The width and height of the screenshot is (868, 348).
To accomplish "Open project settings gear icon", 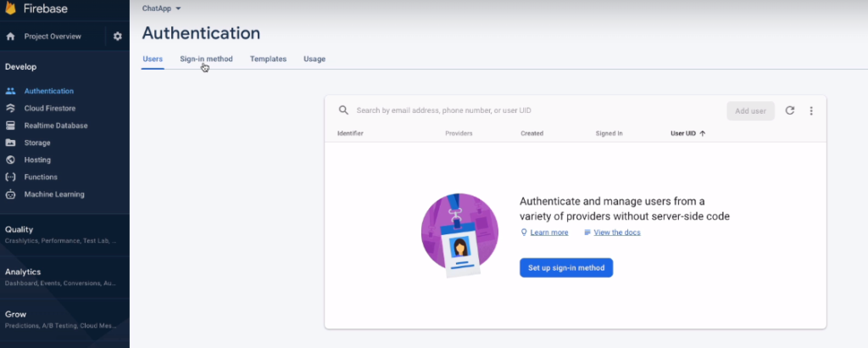I will point(118,36).
